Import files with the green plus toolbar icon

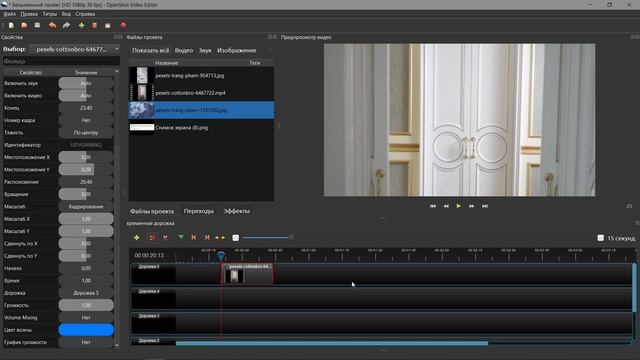(x=81, y=25)
